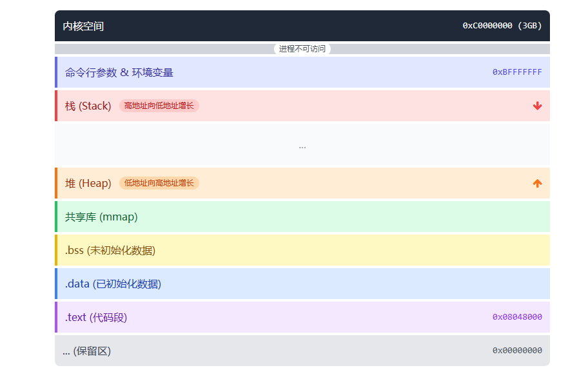Click the 0x00000000 address value
588x379 pixels.
tap(517, 350)
